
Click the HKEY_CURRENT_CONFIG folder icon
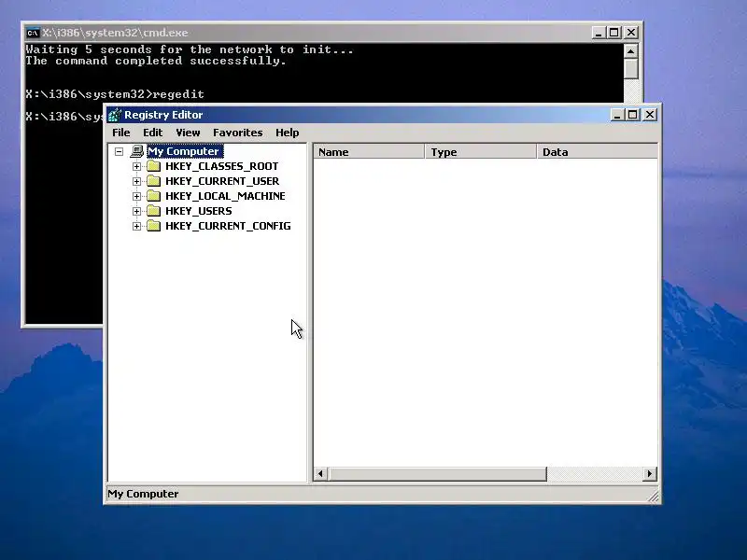coord(153,226)
